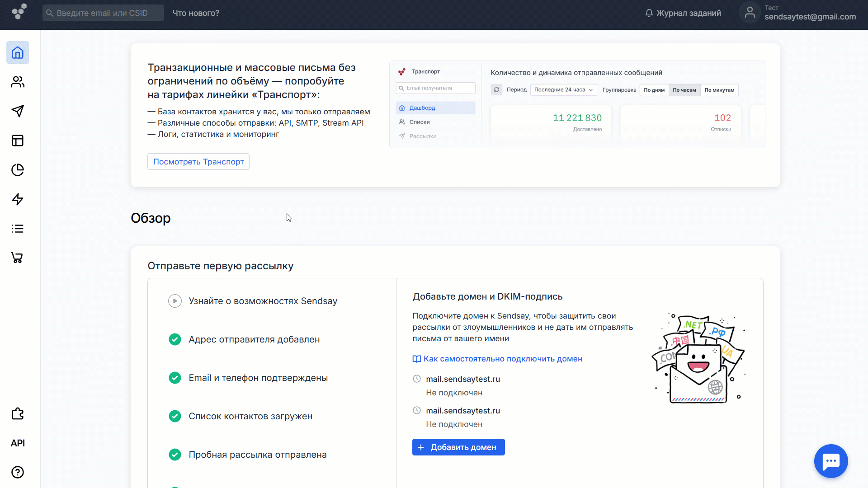Open the shopping cart sidebar icon
The image size is (868, 488).
(x=18, y=258)
